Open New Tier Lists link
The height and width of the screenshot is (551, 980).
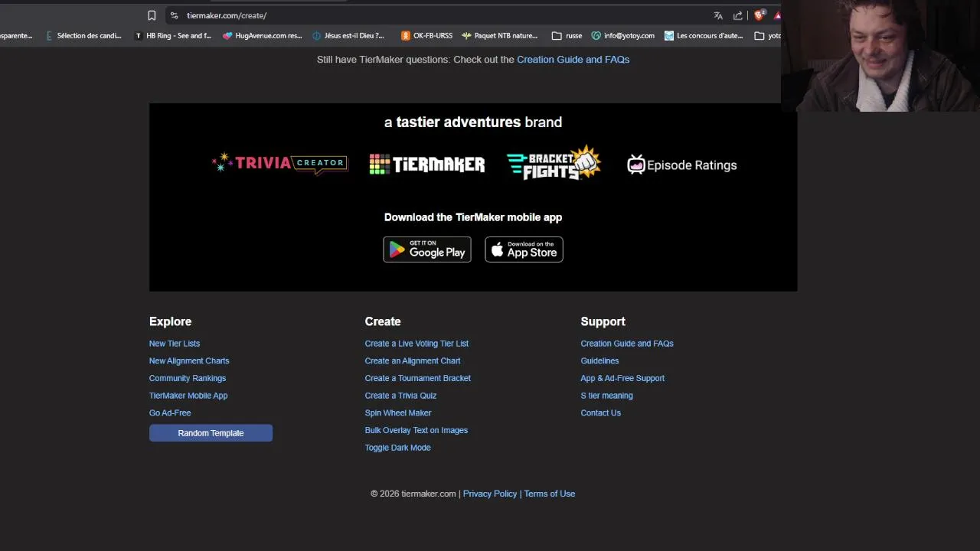tap(175, 344)
